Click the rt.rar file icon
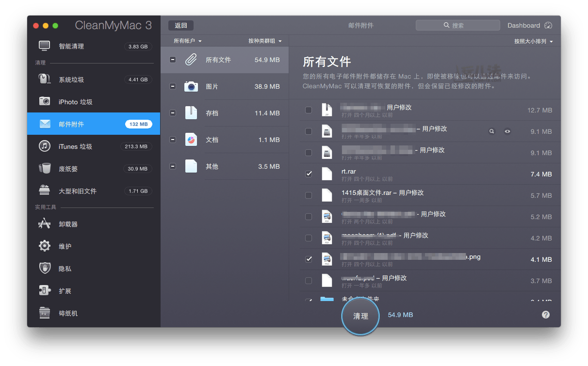588x366 pixels. (327, 174)
